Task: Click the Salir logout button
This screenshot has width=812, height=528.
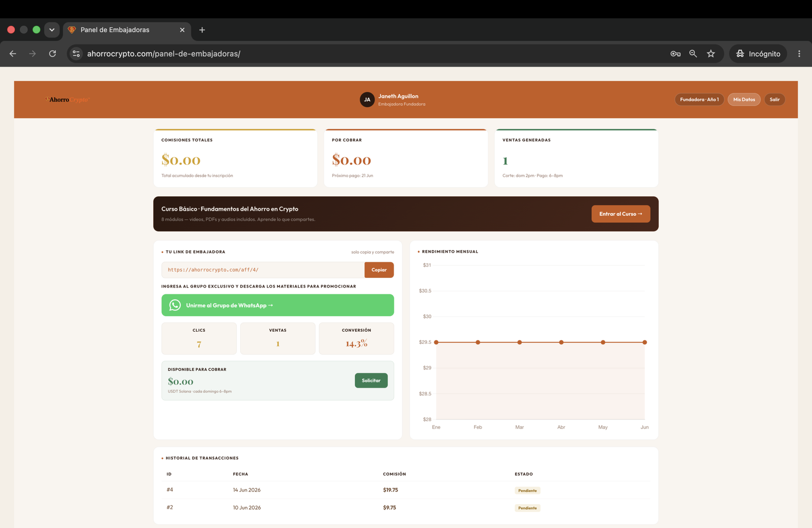Action: 774,99
